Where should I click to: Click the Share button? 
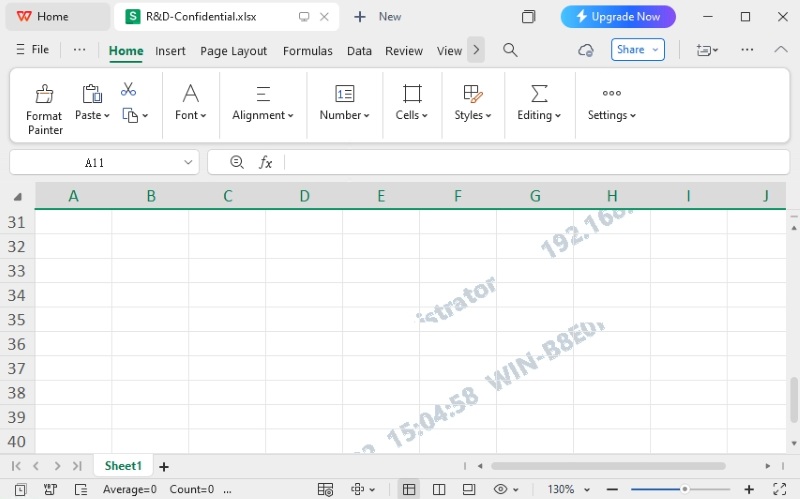coord(638,49)
